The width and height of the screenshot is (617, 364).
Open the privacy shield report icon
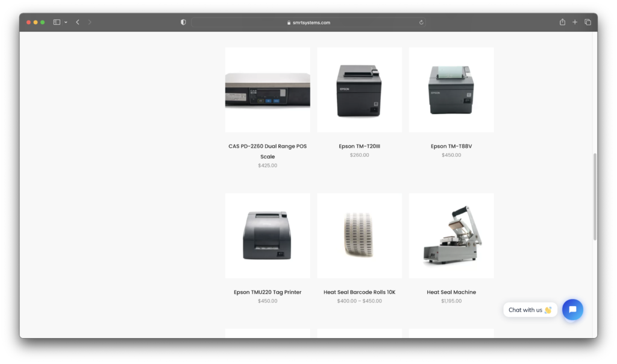[x=183, y=22]
